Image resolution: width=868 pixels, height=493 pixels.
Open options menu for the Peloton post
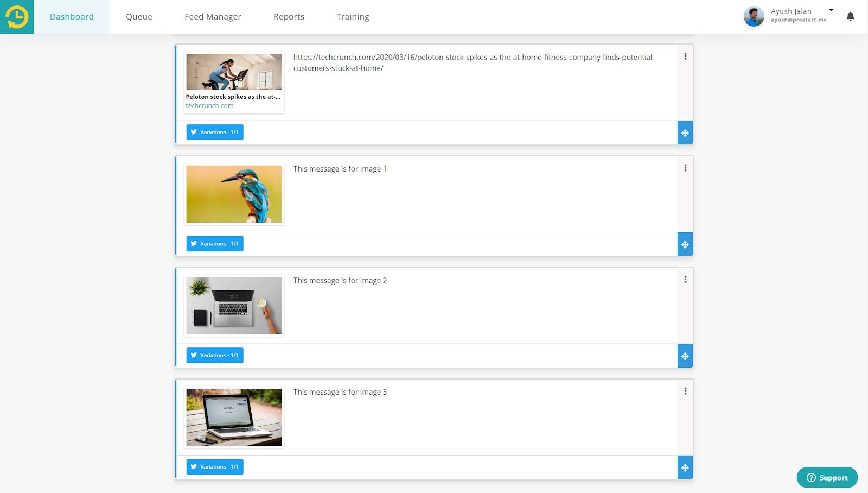coord(685,56)
